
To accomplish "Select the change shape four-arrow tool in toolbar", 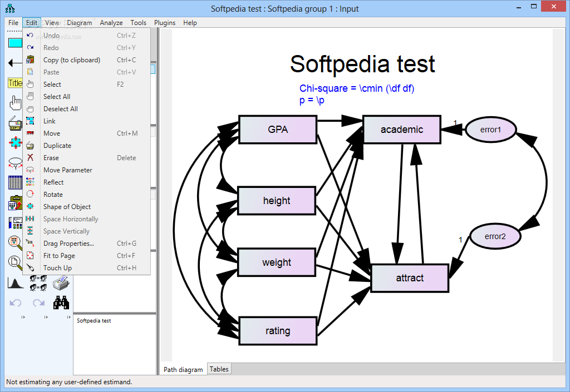I will pos(15,143).
